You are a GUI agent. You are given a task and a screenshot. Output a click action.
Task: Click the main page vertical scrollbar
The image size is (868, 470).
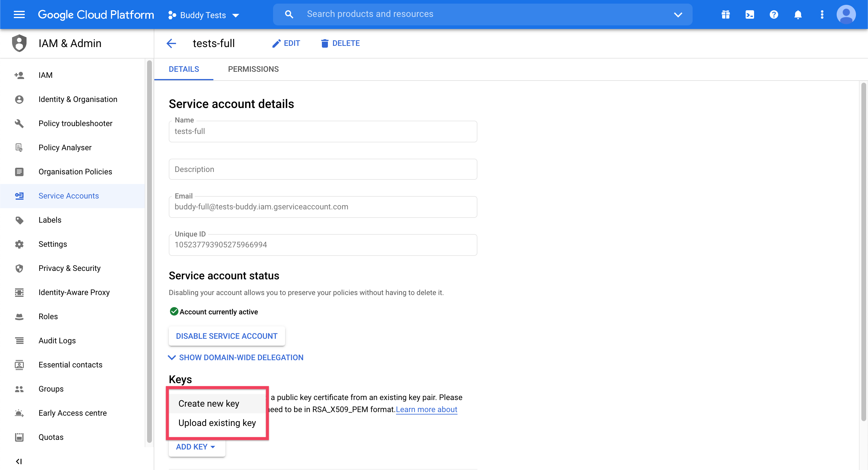[863, 251]
